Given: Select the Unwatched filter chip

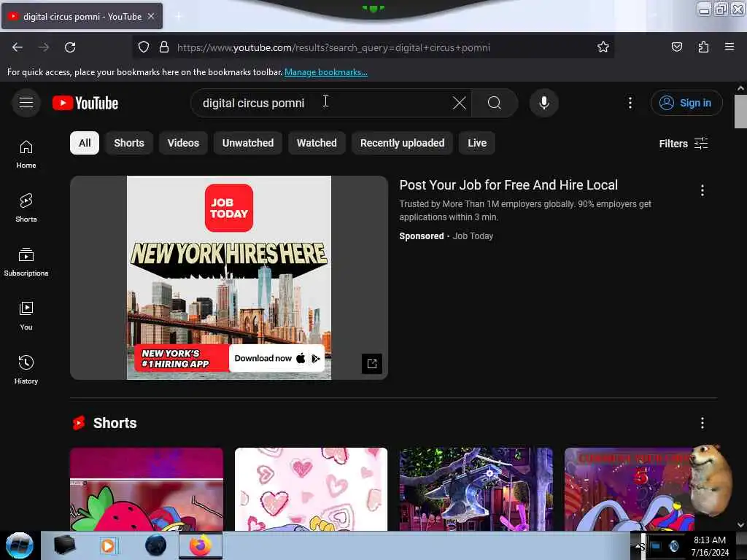Looking at the screenshot, I should click(x=248, y=143).
